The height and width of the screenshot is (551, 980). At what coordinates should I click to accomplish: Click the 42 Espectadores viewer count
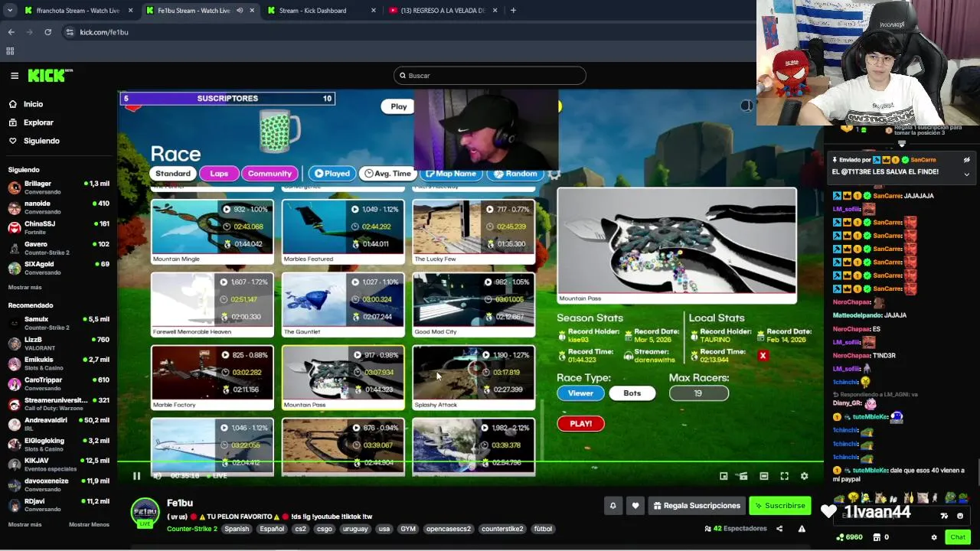click(x=736, y=529)
